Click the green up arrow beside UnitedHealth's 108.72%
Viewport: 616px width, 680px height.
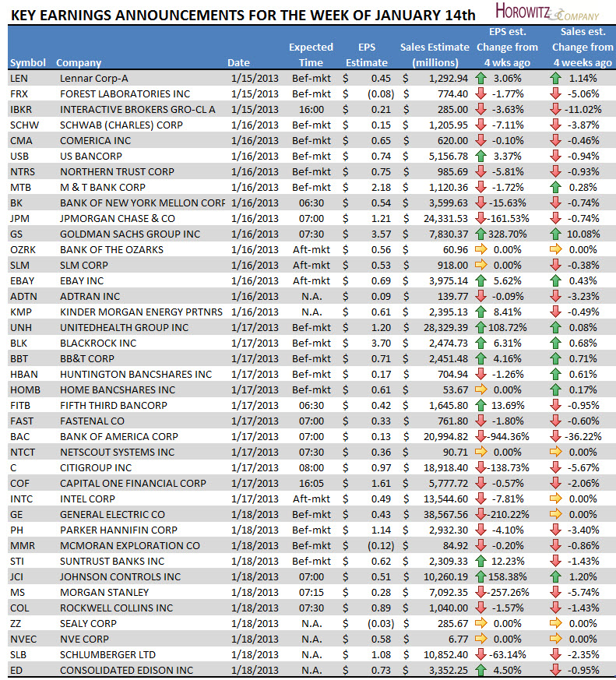point(480,327)
